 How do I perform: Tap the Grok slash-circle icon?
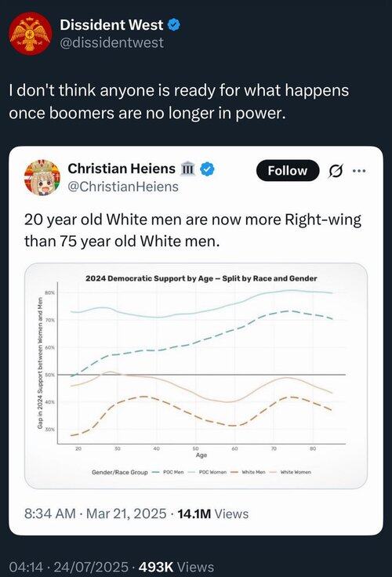point(335,170)
